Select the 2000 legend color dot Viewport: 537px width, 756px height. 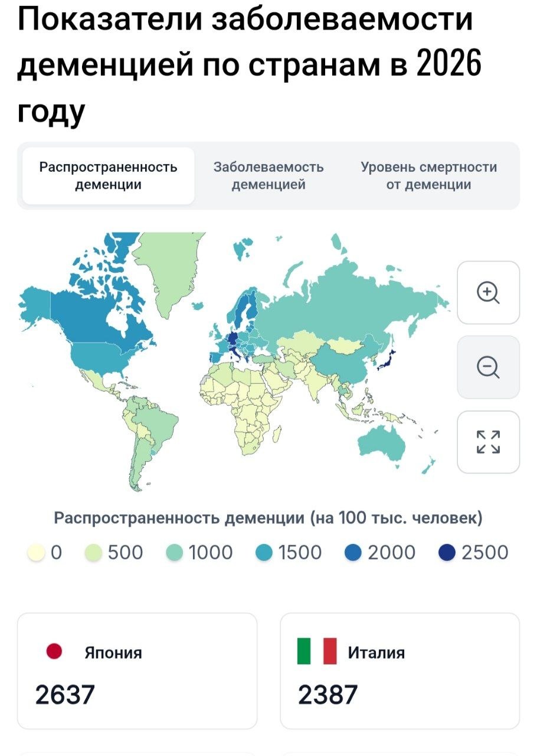[353, 553]
